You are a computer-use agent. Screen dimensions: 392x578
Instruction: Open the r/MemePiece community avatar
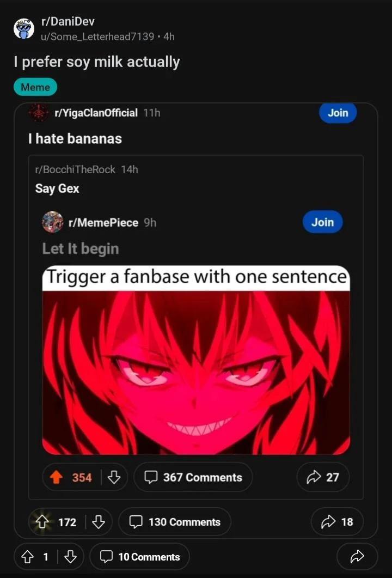(x=53, y=222)
